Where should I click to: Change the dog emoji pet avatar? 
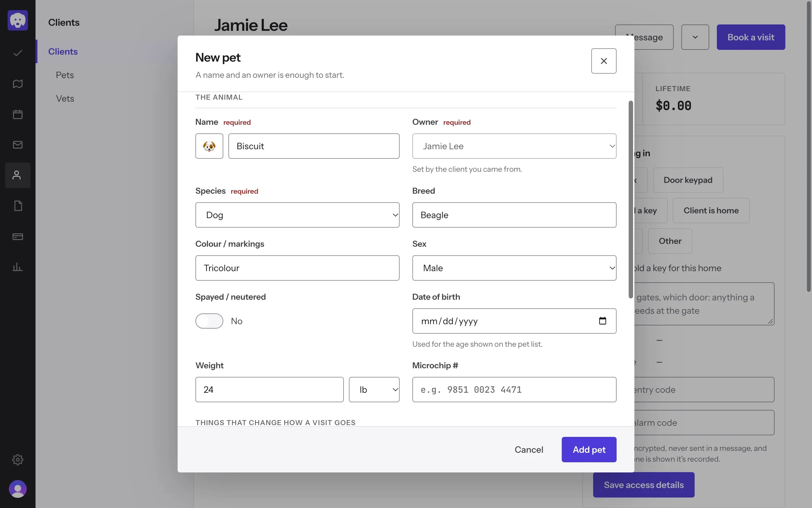tap(209, 146)
